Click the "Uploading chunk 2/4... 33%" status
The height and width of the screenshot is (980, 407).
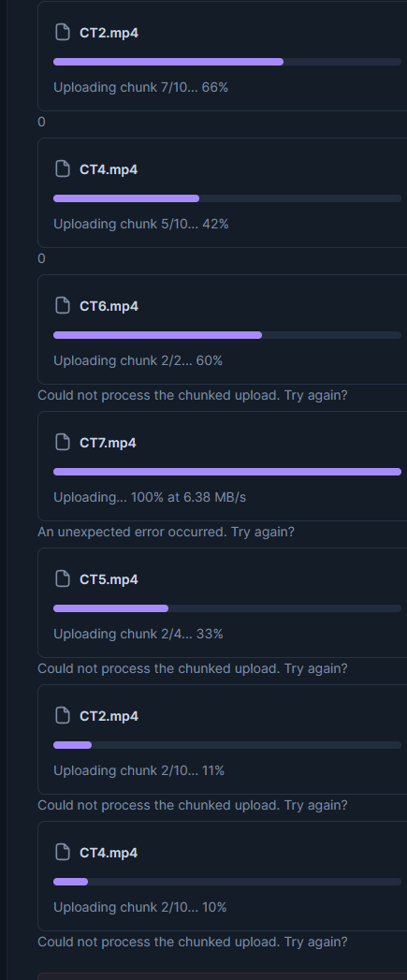[x=138, y=634]
